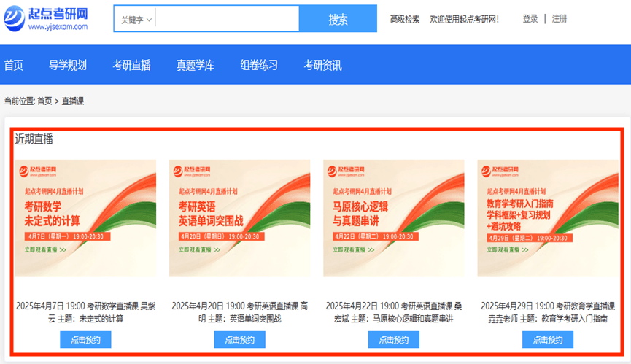Image resolution: width=631 pixels, height=364 pixels.
Task: Switch to 考研直播 in navigation bar
Action: click(131, 65)
